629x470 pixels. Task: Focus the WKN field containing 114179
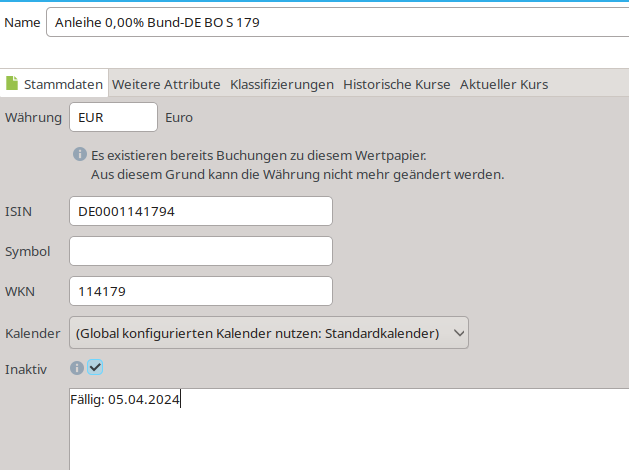pos(200,291)
